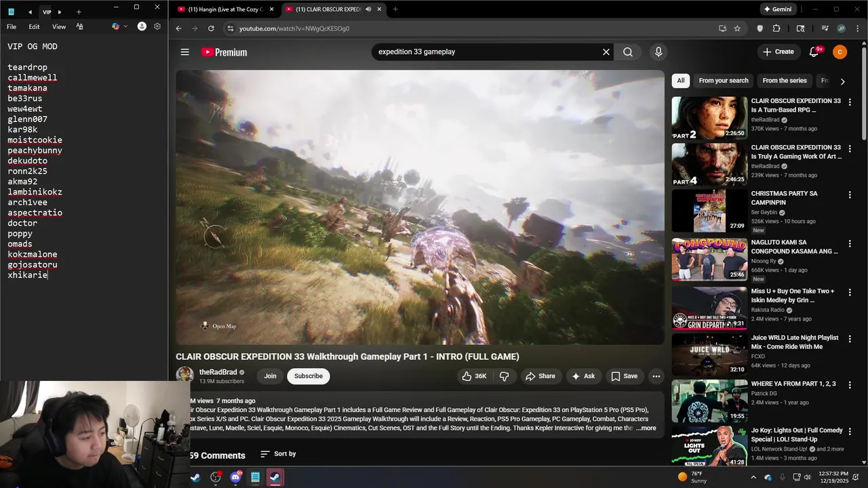Subscribe to theRadBrad channel
Image resolution: width=868 pixels, height=488 pixels.
pyautogui.click(x=309, y=376)
